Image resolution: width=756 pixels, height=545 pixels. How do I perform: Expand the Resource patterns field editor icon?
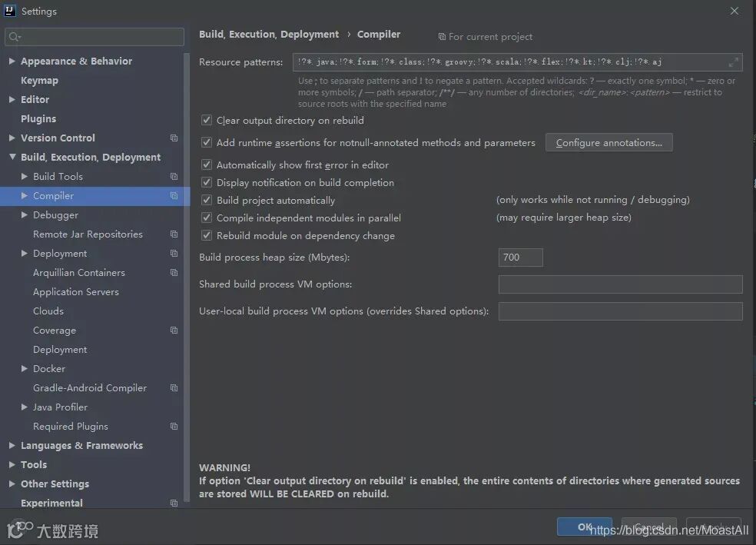[x=734, y=62]
